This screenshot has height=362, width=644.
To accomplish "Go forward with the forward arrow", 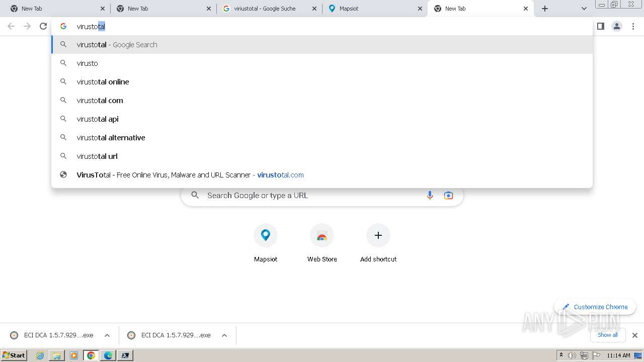I will pyautogui.click(x=27, y=26).
